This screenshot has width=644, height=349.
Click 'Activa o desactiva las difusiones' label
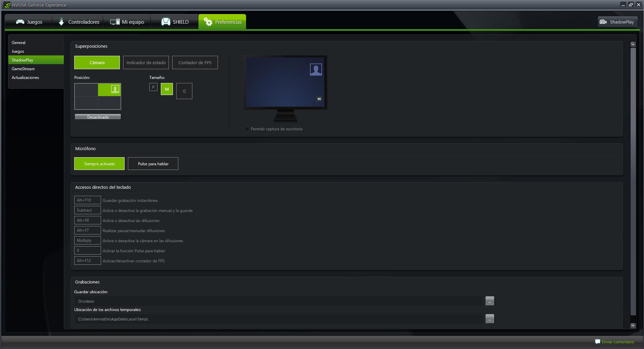[x=131, y=221]
